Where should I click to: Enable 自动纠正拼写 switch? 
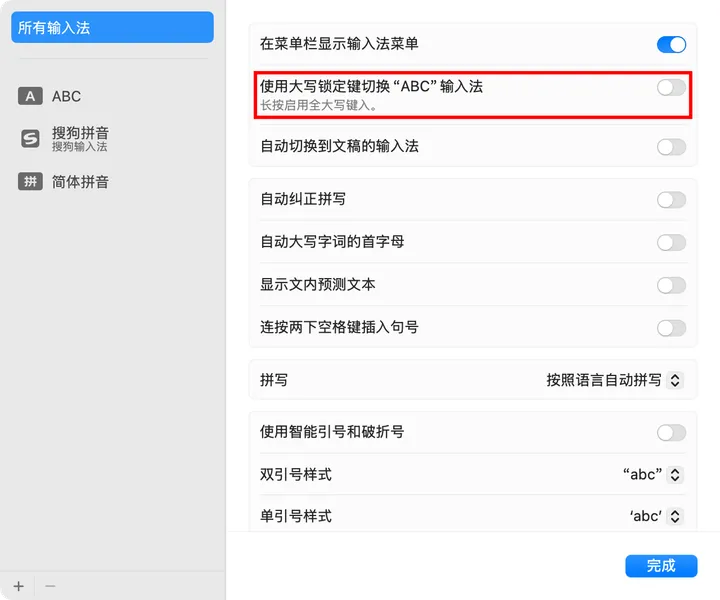[x=671, y=200]
